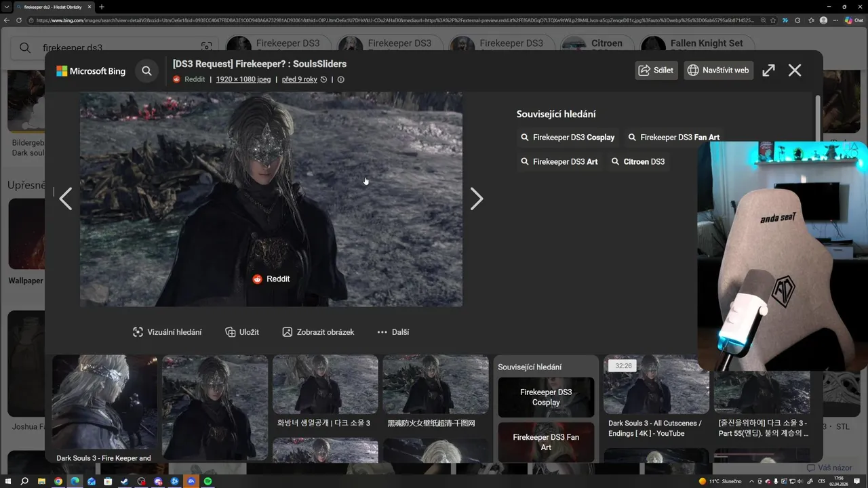Share the image with Sdílet button
This screenshot has height=488, width=868.
tap(656, 70)
